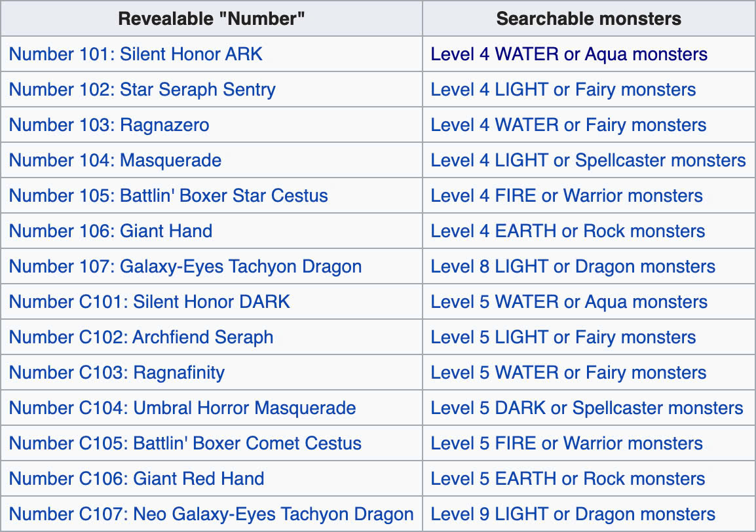756x532 pixels.
Task: Open Number 107: Galaxy-Eyes Tachyon Dragon link
Action: [x=185, y=266]
